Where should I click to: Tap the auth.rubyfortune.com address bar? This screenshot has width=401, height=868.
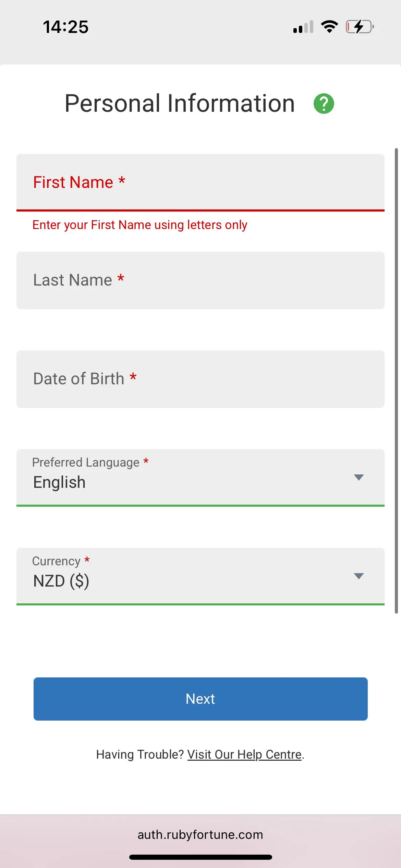(x=200, y=834)
